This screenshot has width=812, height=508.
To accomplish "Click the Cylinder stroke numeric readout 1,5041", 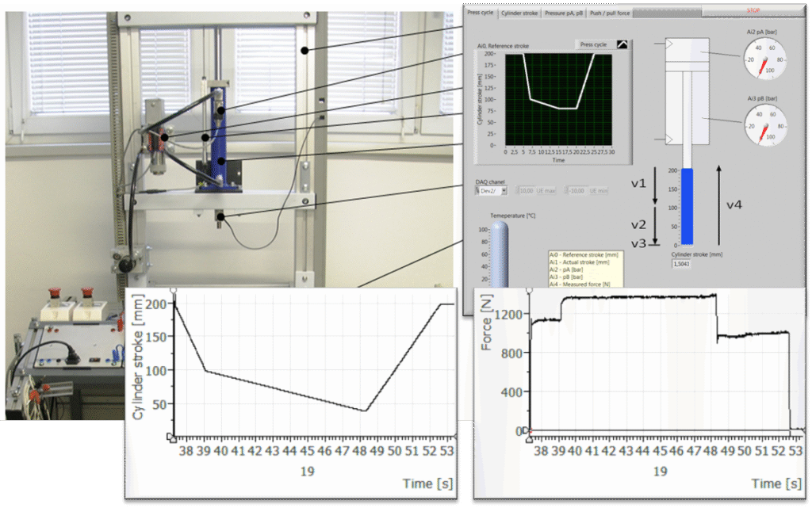I will tap(682, 264).
